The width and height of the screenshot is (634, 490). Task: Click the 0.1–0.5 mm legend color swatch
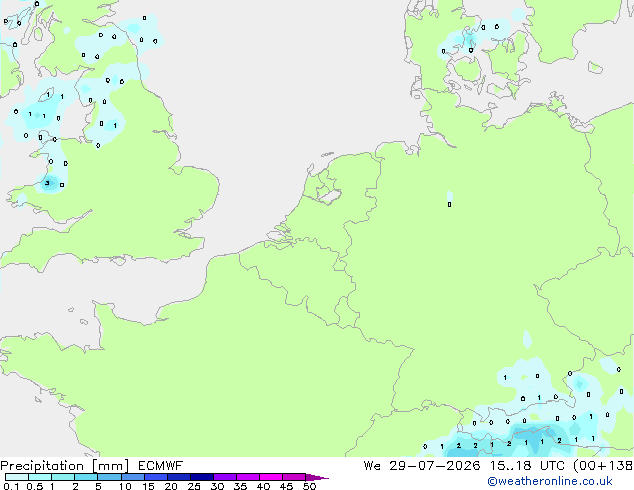[x=17, y=477]
